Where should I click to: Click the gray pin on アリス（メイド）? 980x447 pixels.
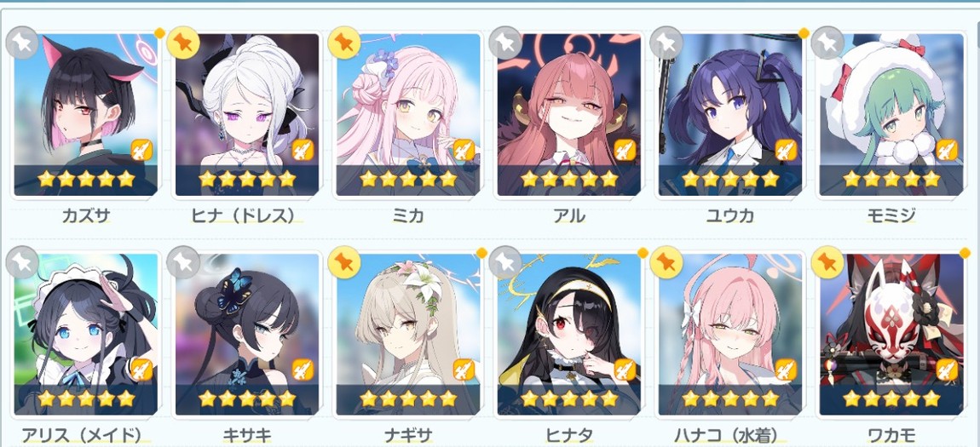pos(21,262)
